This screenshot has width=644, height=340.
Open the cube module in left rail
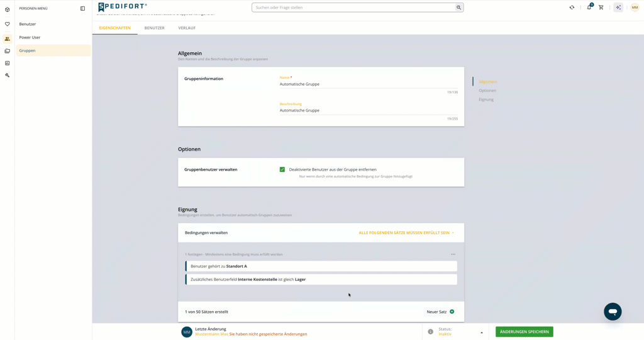point(7,9)
